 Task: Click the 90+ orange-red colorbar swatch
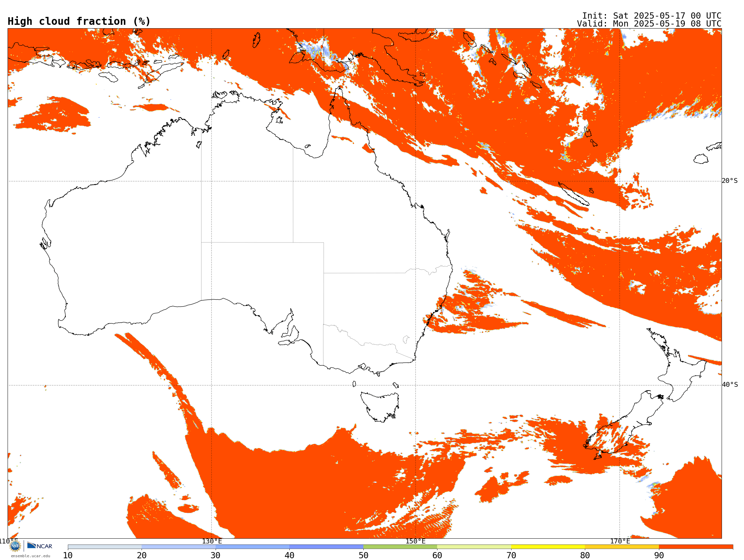click(x=696, y=547)
